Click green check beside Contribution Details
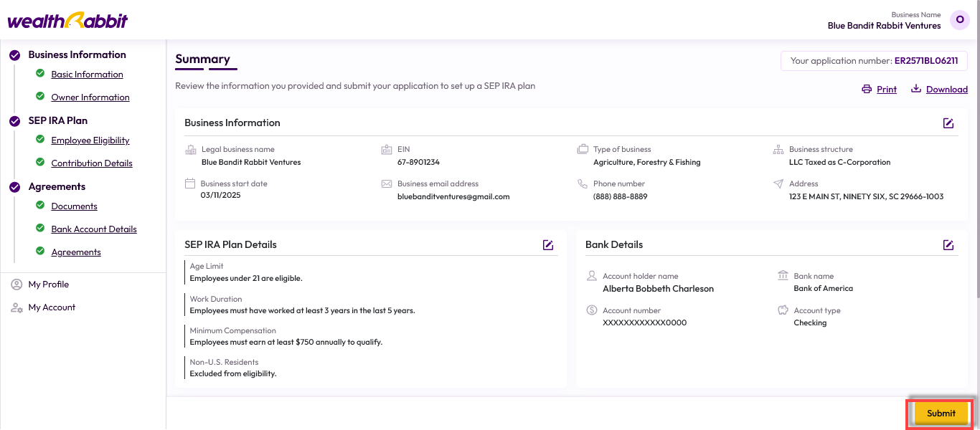 [40, 162]
